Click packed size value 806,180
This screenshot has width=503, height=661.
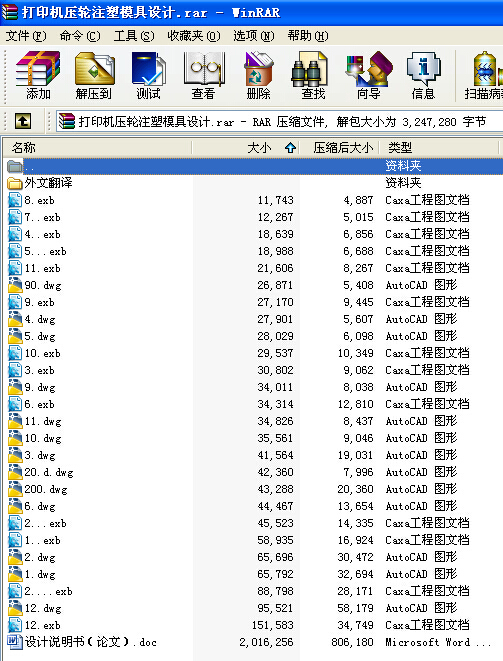click(x=352, y=642)
